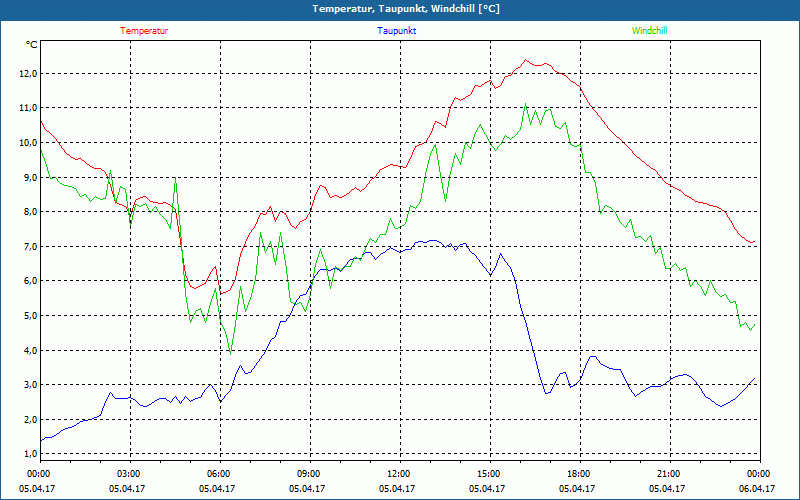Image resolution: width=800 pixels, height=500 pixels.
Task: Click the 03:00 time axis label
Action: (130, 474)
